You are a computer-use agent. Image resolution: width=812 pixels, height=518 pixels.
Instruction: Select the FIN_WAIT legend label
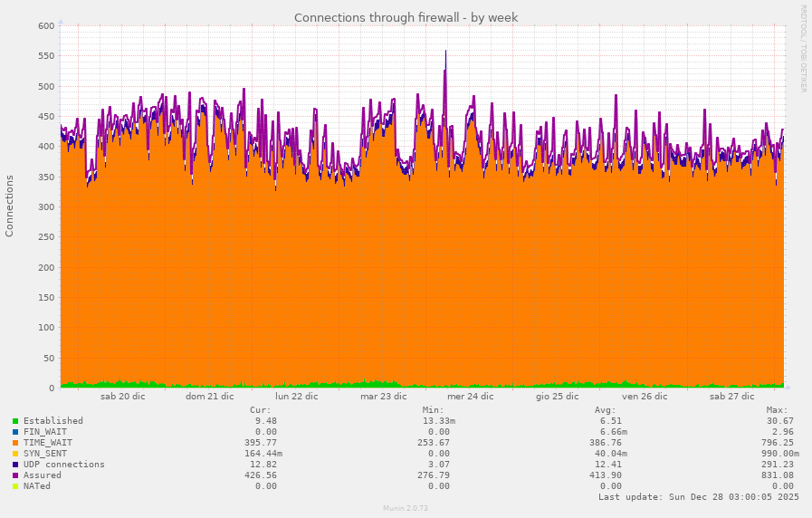tap(45, 431)
